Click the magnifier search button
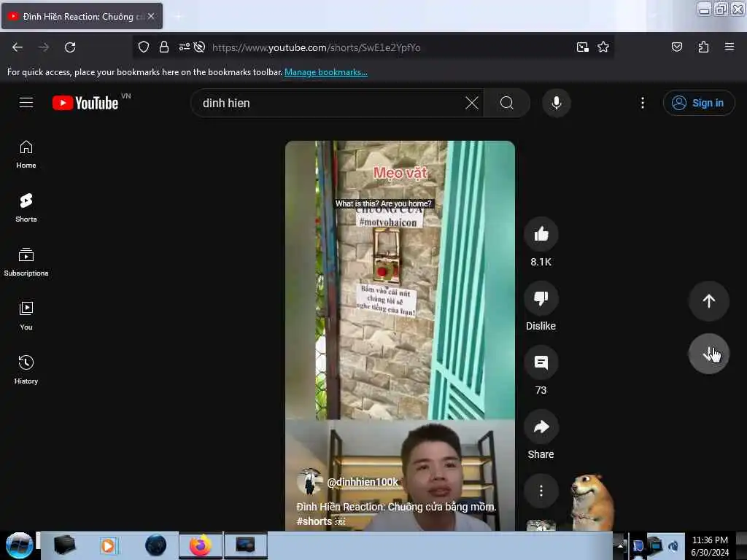 (507, 103)
